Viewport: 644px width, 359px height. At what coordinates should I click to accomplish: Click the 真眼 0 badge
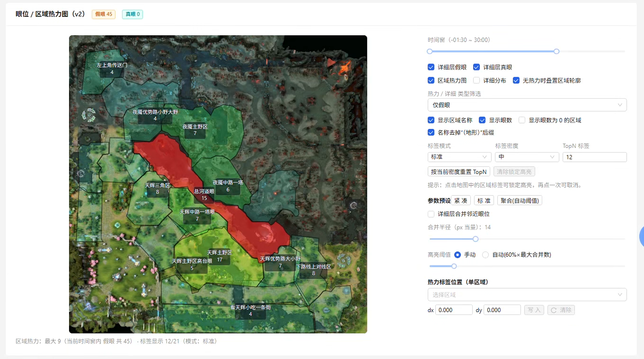[x=132, y=14]
